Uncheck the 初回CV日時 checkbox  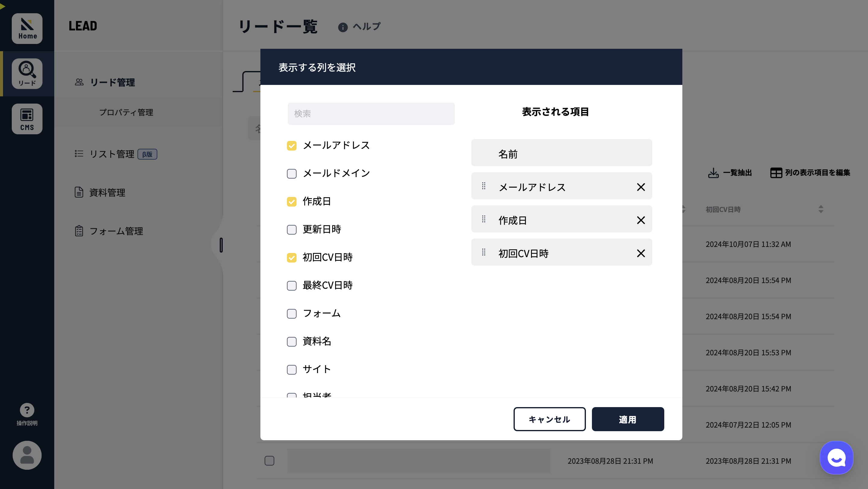(x=292, y=258)
